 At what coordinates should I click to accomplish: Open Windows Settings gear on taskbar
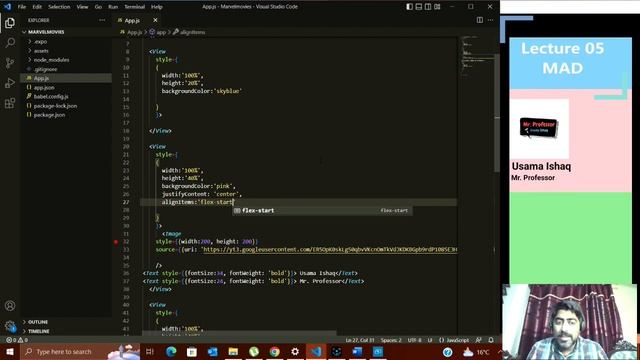click(x=295, y=352)
